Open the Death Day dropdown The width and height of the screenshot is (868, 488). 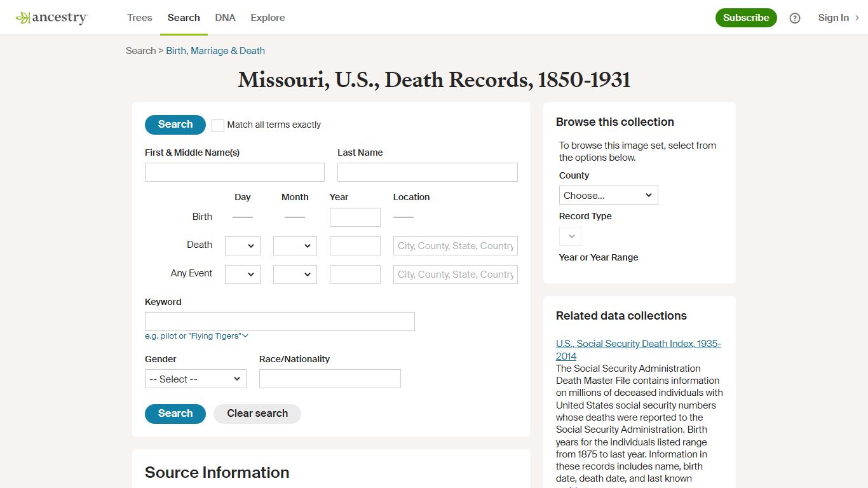point(243,246)
